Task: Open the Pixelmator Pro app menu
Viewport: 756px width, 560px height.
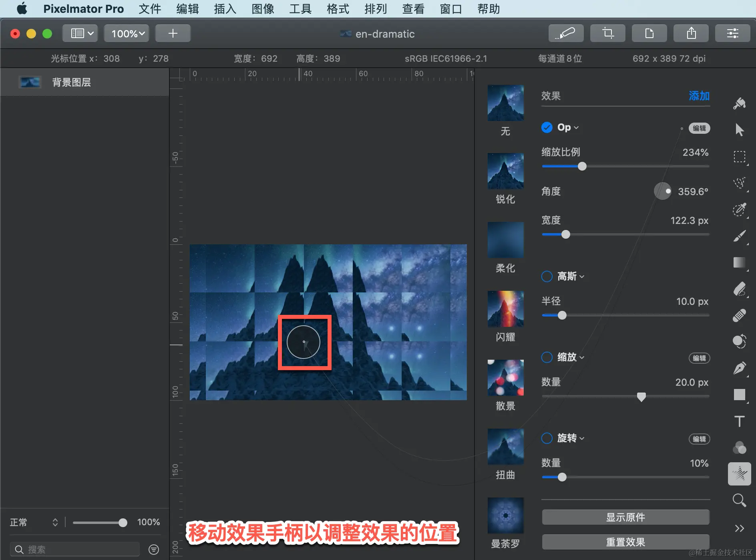Action: coord(83,9)
